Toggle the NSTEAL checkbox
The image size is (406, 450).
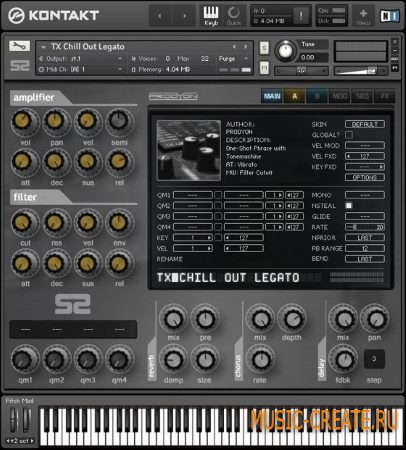[x=349, y=206]
